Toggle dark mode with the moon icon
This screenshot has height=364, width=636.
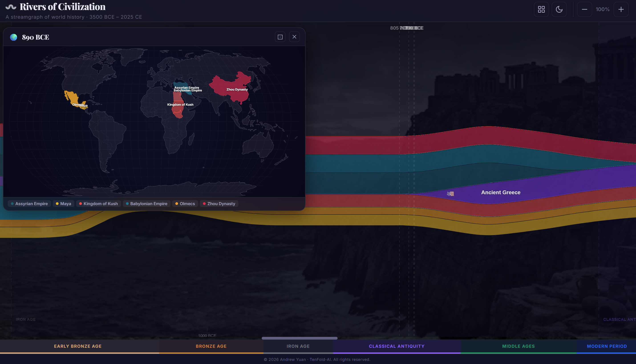[559, 9]
